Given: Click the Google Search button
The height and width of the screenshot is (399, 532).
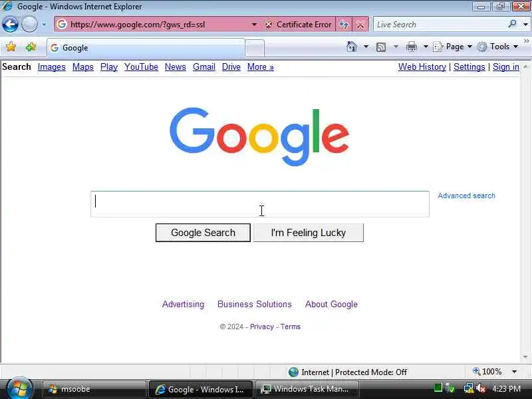Looking at the screenshot, I should (x=203, y=233).
